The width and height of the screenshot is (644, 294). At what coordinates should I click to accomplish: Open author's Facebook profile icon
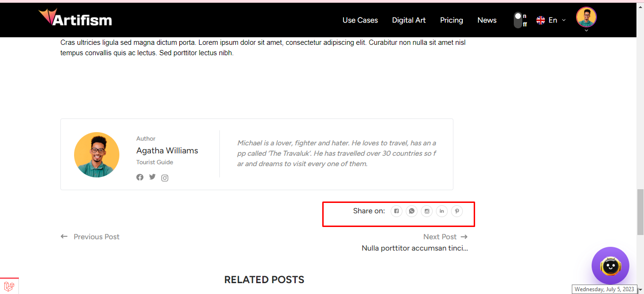[x=140, y=177]
